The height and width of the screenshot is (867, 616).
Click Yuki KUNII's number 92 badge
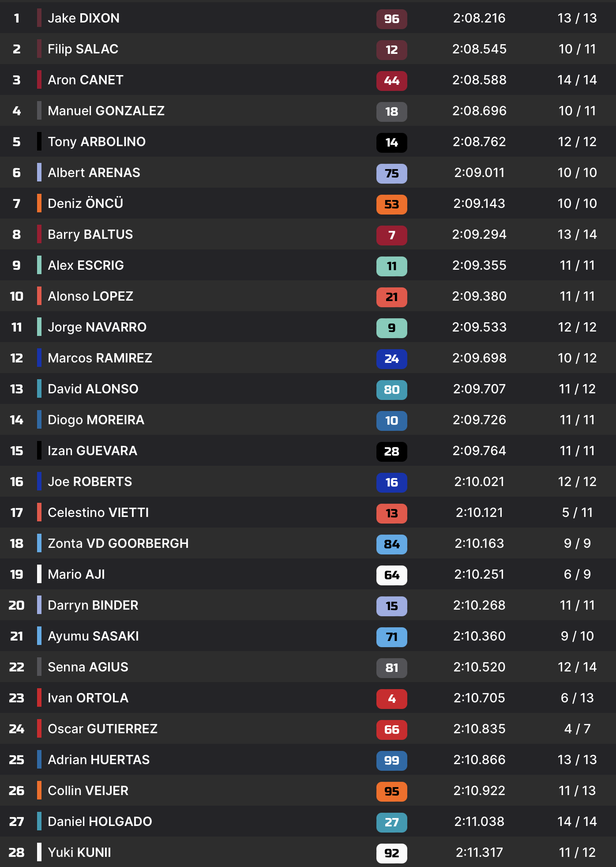[391, 853]
